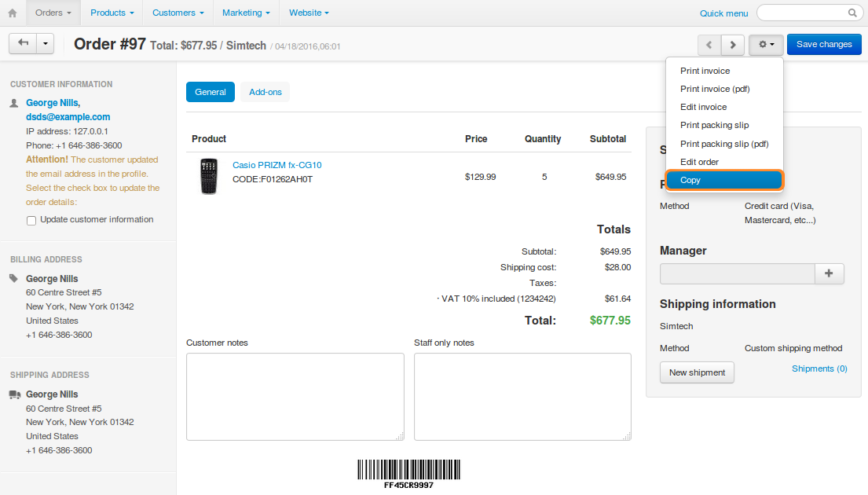Open the Quick menu link
868x495 pixels.
point(723,13)
